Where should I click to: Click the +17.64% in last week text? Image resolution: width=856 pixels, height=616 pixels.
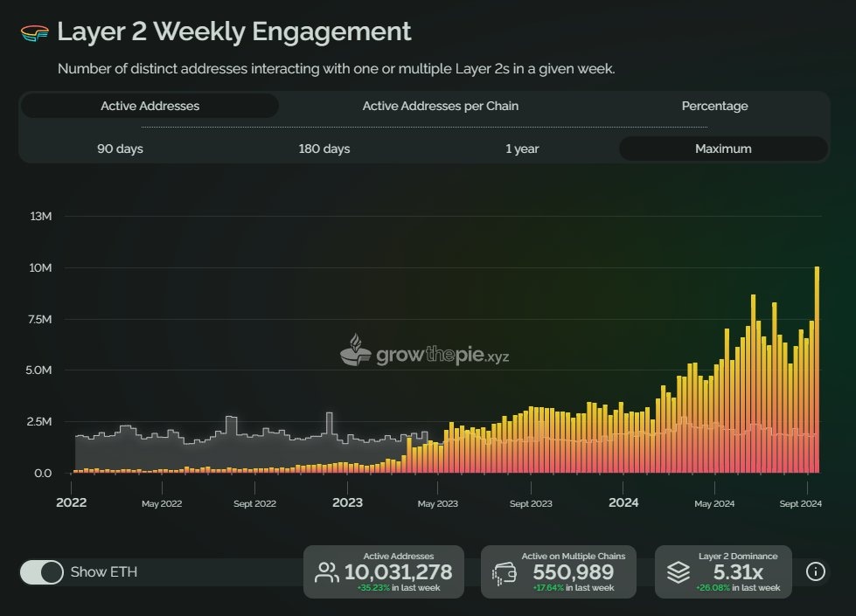coord(574,588)
